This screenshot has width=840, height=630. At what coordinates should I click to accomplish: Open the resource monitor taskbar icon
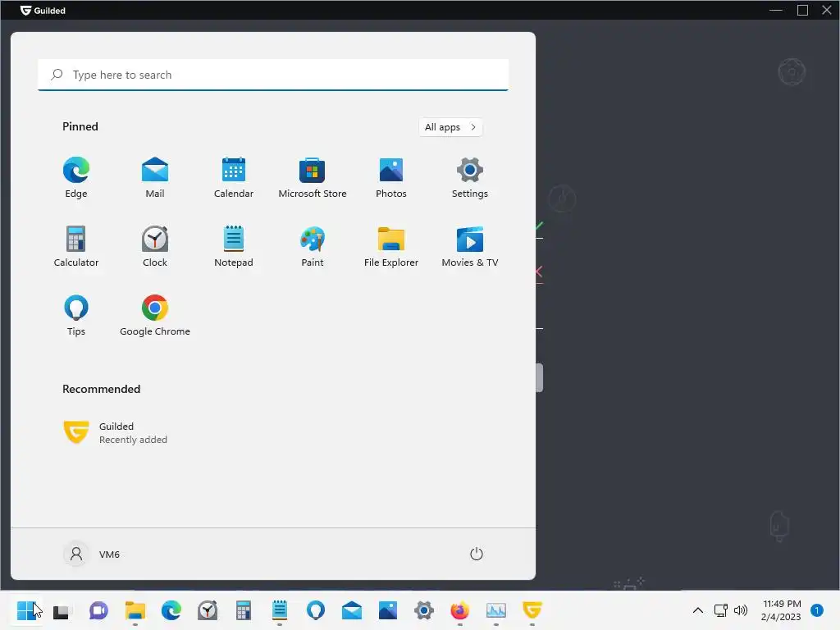pos(496,610)
